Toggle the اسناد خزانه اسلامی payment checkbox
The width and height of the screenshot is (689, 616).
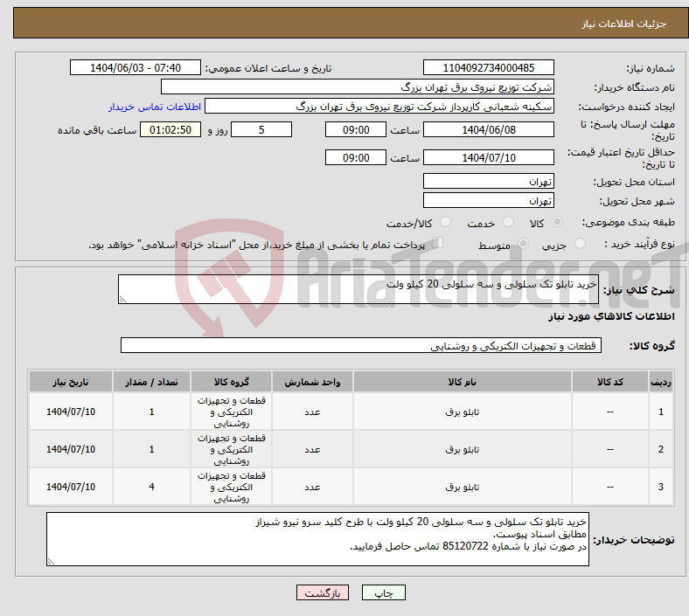click(438, 243)
